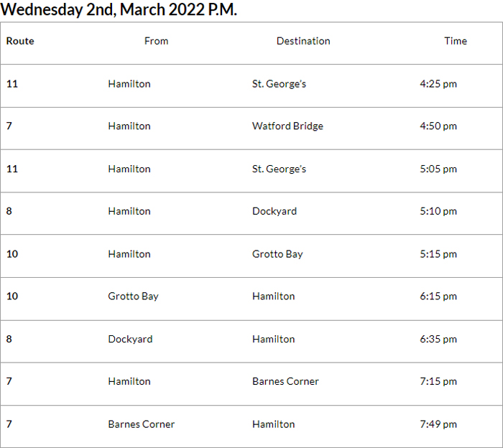
Task: Select the 4:50 pm time cell
Action: (x=438, y=126)
